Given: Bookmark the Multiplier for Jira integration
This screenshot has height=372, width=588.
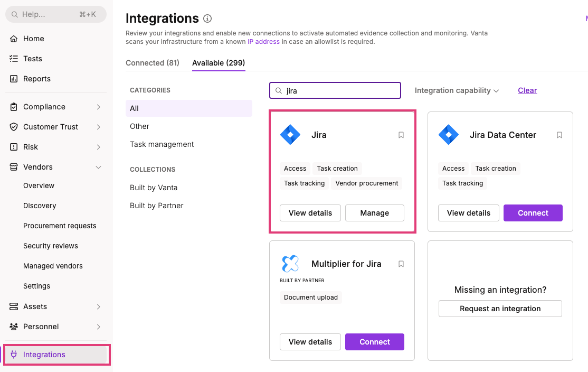Looking at the screenshot, I should point(401,264).
